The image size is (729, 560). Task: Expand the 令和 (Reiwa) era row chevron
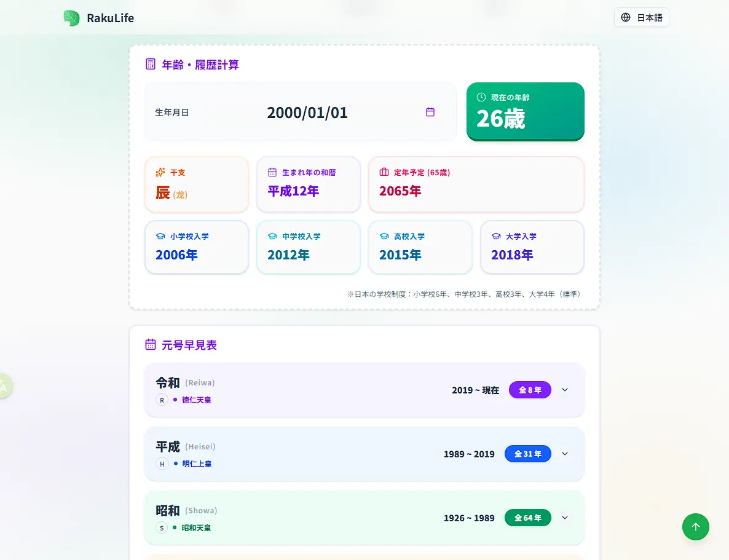[565, 390]
